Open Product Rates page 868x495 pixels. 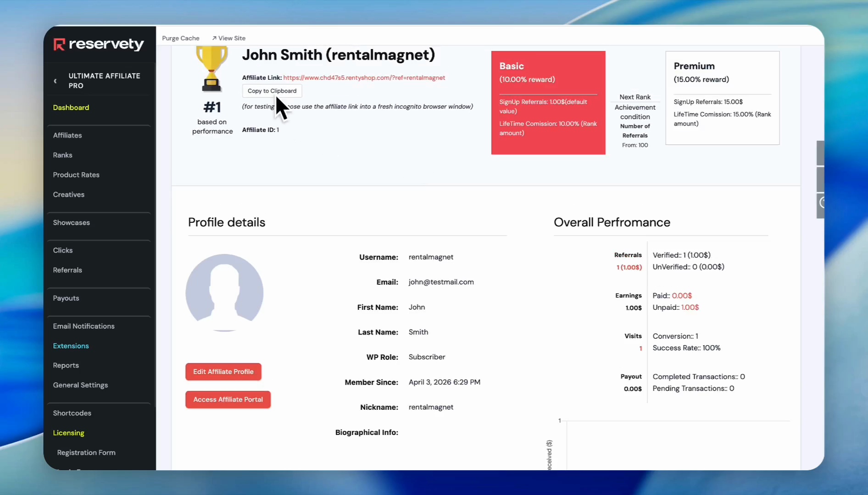pyautogui.click(x=76, y=175)
